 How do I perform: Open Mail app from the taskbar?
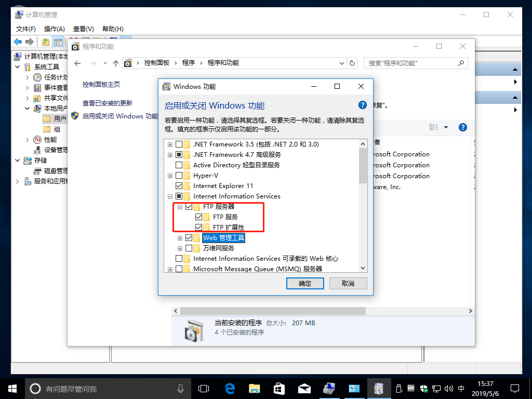click(304, 389)
